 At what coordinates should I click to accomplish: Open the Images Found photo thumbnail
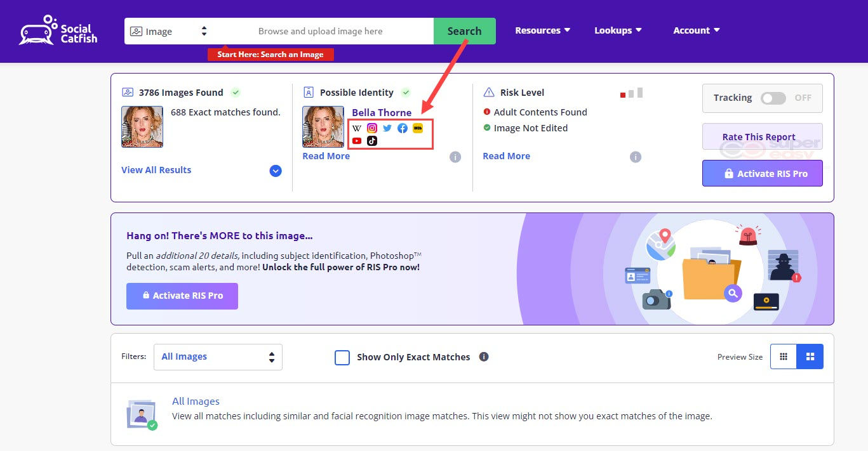(142, 127)
